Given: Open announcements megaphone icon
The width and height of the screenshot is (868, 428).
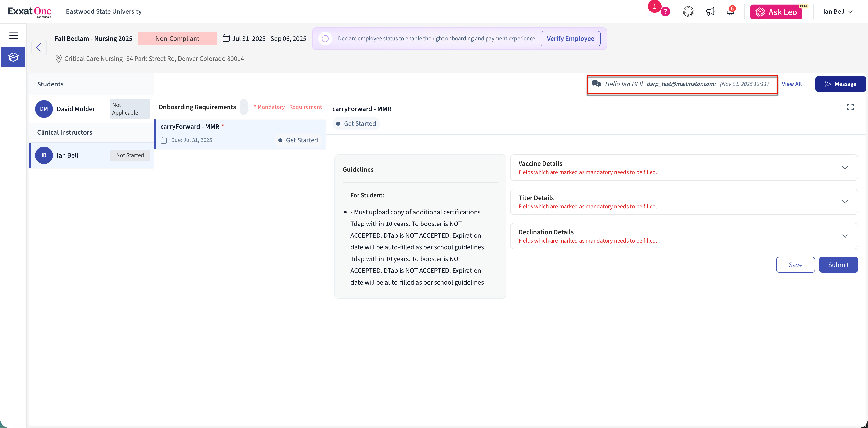Looking at the screenshot, I should pos(710,12).
